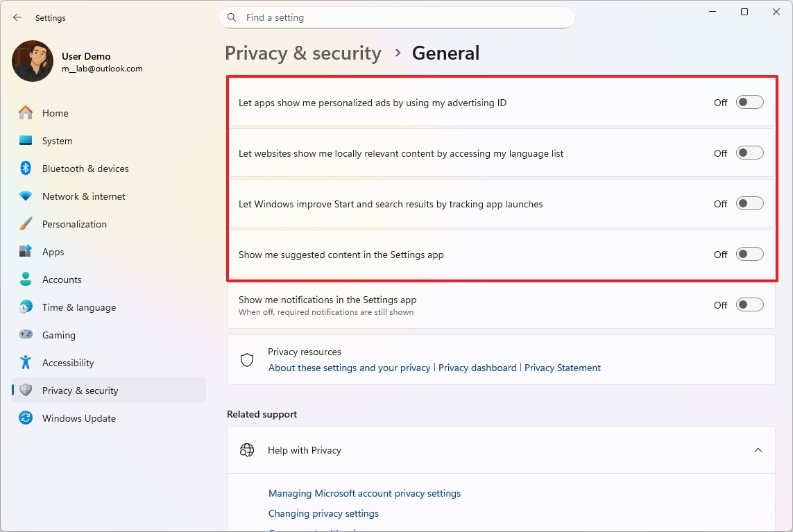The image size is (793, 532).
Task: Collapse the Help with Privacy section
Action: tap(758, 449)
